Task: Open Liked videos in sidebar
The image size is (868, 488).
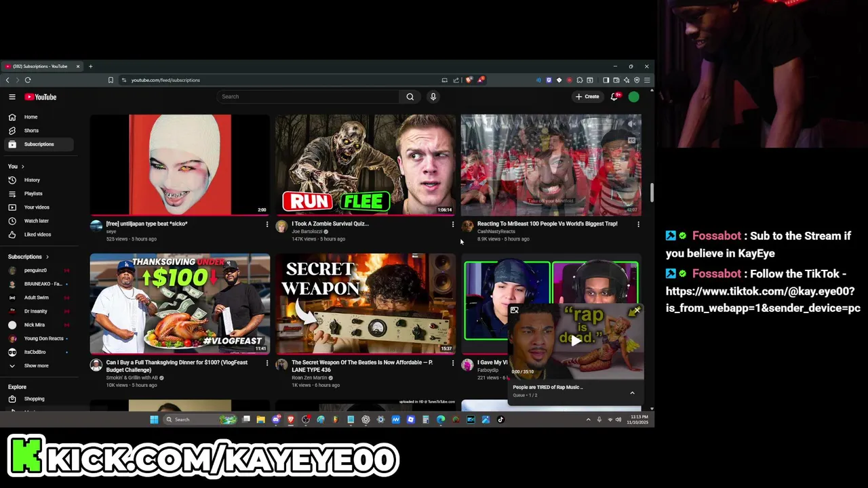Action: click(37, 234)
